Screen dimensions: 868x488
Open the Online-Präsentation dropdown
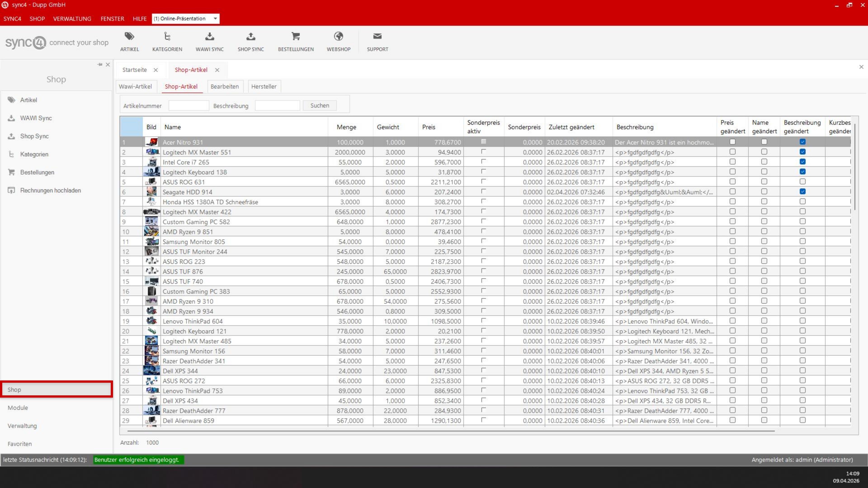(215, 19)
